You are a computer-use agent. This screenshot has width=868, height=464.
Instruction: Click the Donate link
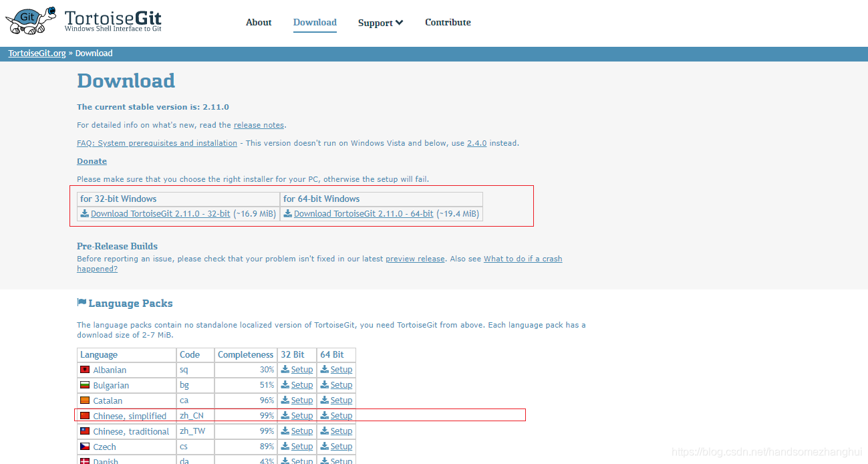point(92,161)
